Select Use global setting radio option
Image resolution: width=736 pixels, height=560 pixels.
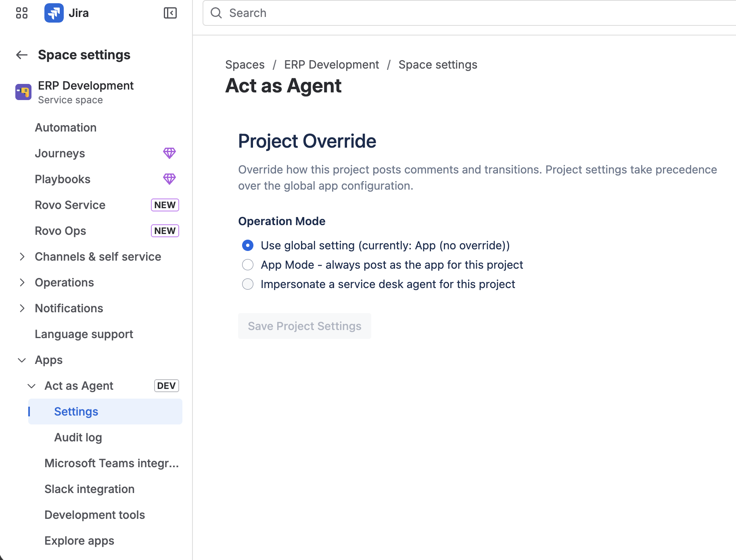pyautogui.click(x=248, y=245)
